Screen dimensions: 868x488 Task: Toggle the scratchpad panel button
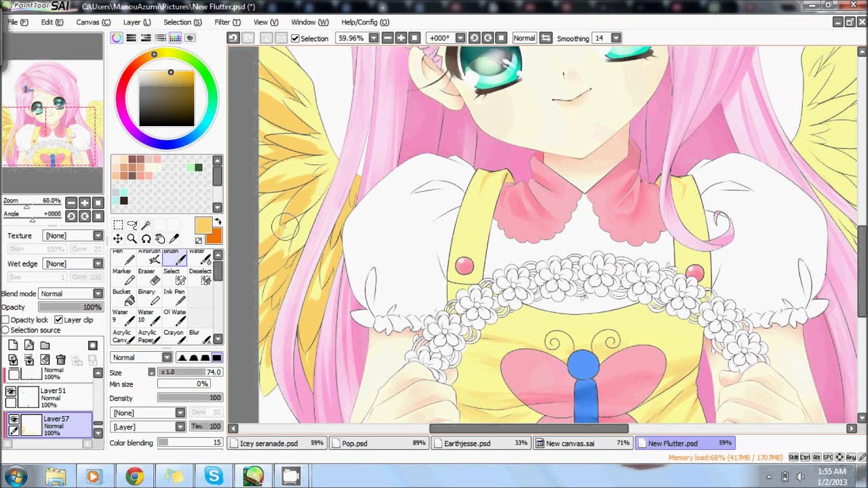tap(190, 38)
